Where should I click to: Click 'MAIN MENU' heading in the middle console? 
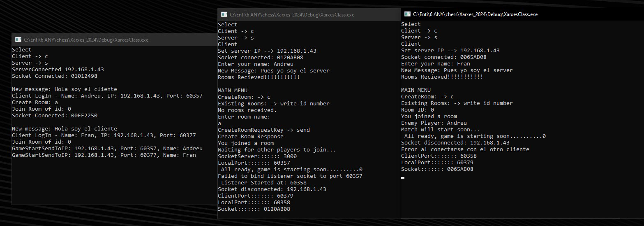[x=233, y=90]
